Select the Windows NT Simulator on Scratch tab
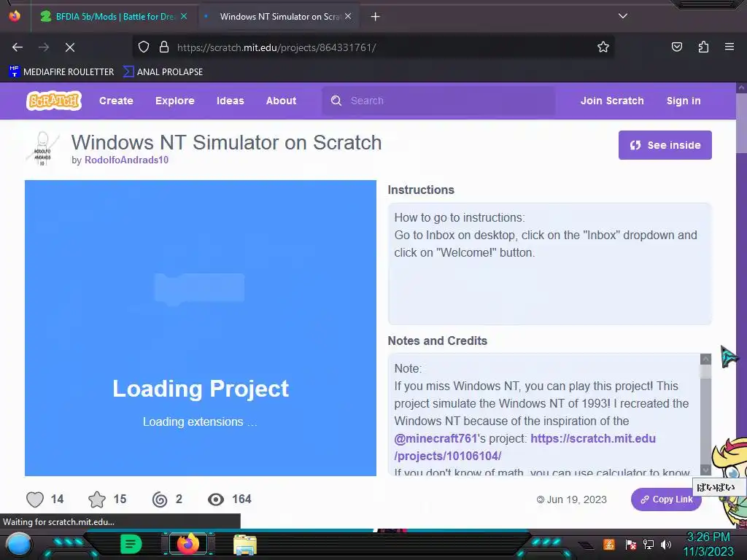Image resolution: width=747 pixels, height=560 pixels. click(279, 17)
